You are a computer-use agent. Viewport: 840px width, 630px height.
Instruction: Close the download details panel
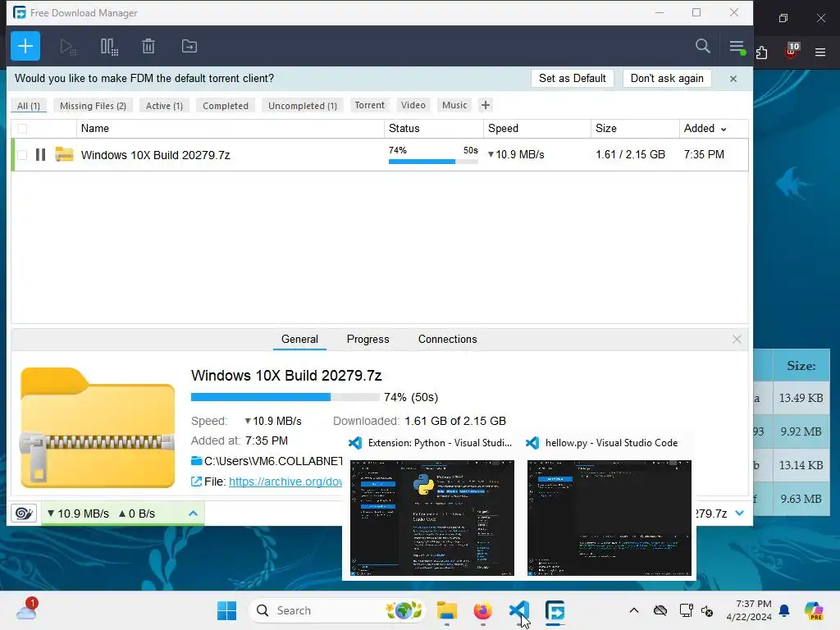coord(737,339)
